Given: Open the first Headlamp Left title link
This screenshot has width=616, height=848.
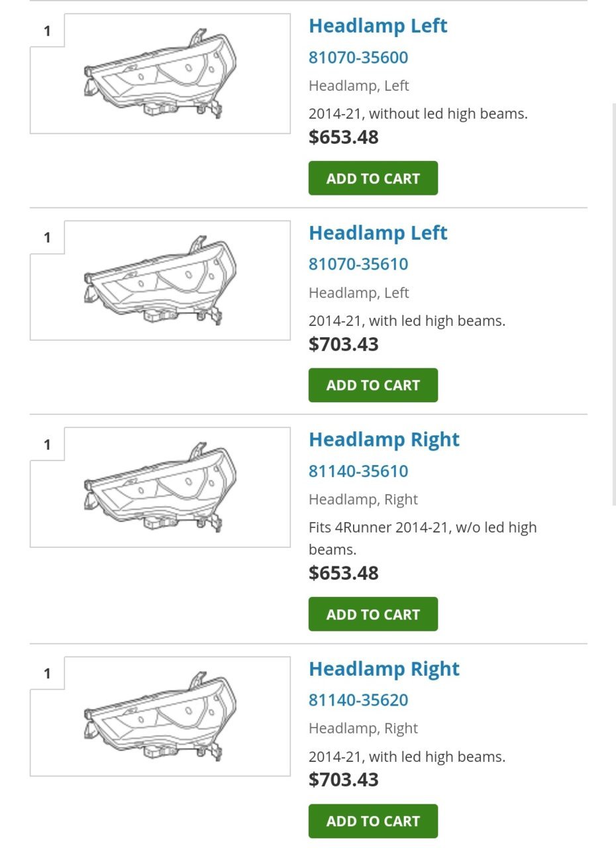Looking at the screenshot, I should [x=378, y=26].
